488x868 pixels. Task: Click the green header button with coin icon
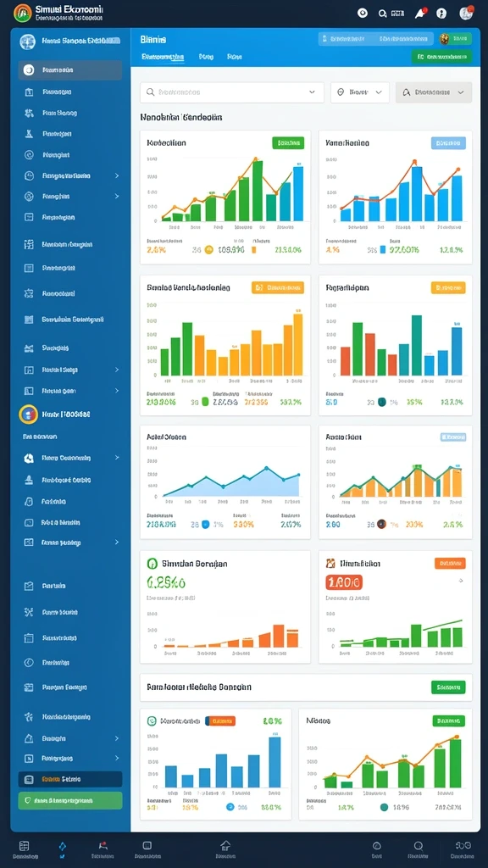pyautogui.click(x=455, y=39)
